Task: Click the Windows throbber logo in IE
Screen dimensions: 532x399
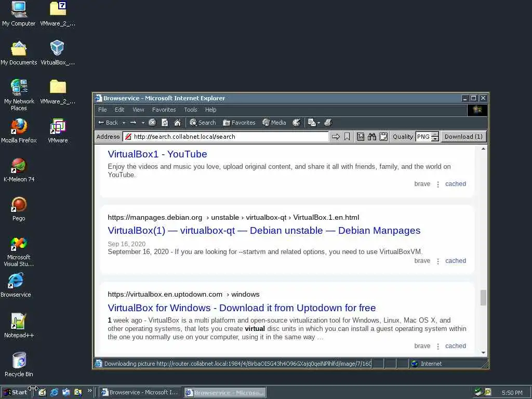Action: coord(477,110)
